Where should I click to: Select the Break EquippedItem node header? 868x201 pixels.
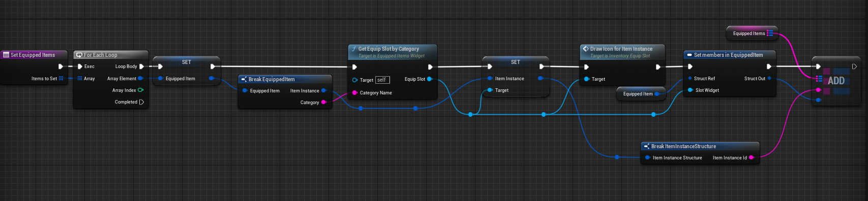285,79
